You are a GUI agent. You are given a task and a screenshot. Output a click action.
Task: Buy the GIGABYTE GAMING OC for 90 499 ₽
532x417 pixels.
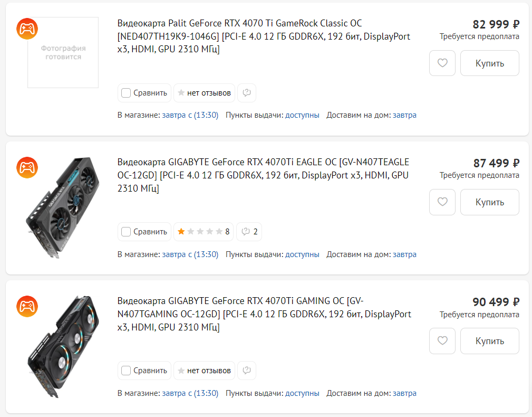[489, 341]
